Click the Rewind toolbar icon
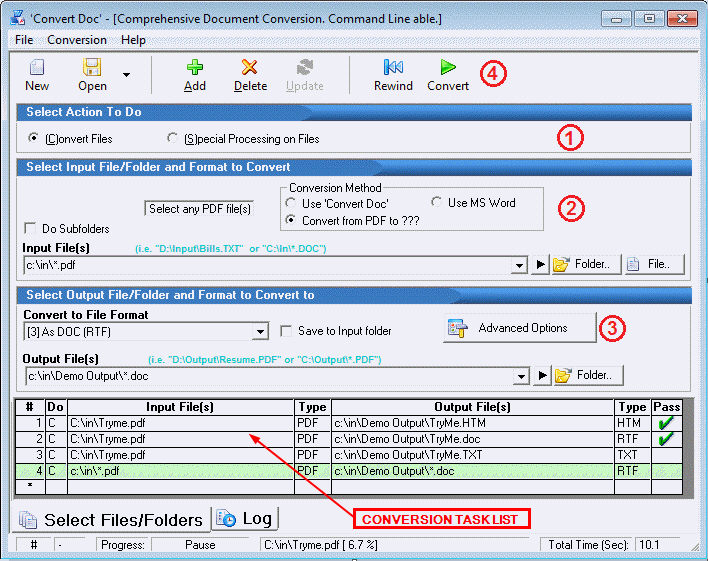708x561 pixels. (x=393, y=68)
